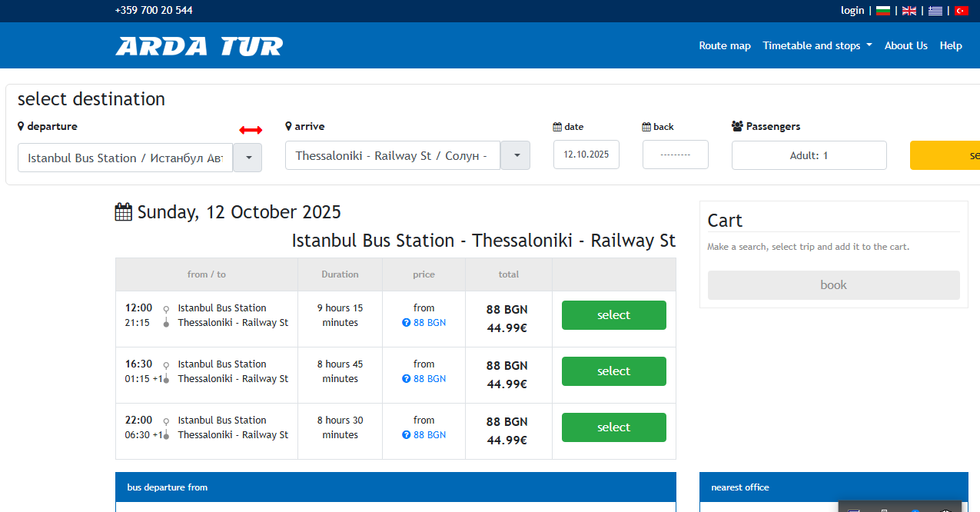Expand the Timetable and stops menu
The image size is (980, 512).
[x=817, y=45]
